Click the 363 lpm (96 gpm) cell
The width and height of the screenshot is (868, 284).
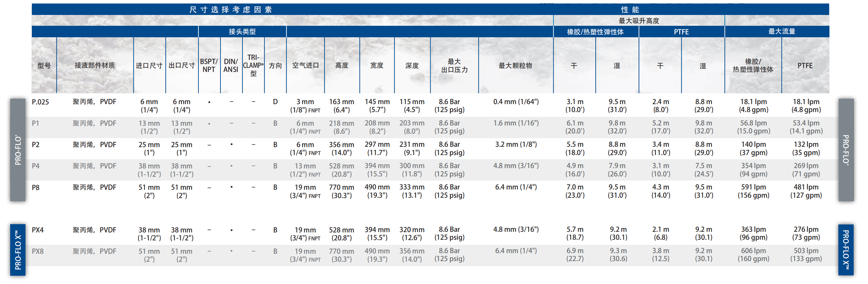(753, 233)
